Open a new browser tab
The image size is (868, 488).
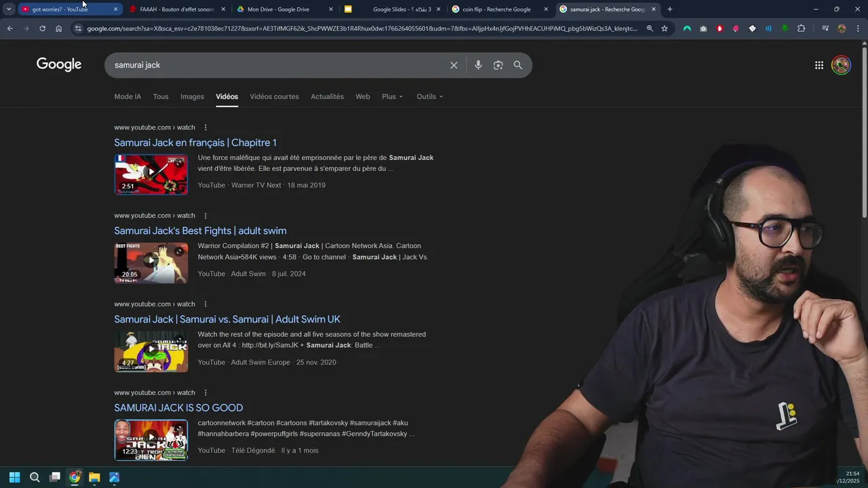click(x=670, y=9)
